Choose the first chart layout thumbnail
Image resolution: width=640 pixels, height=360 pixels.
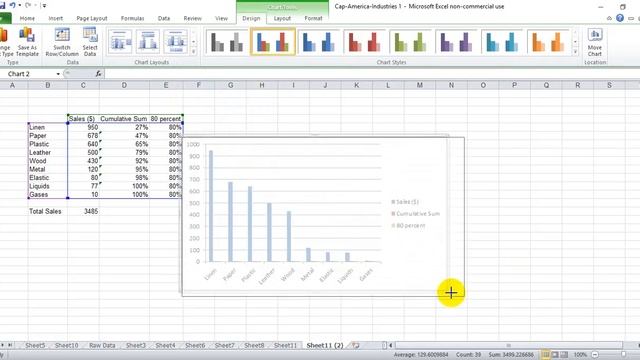[x=120, y=42]
